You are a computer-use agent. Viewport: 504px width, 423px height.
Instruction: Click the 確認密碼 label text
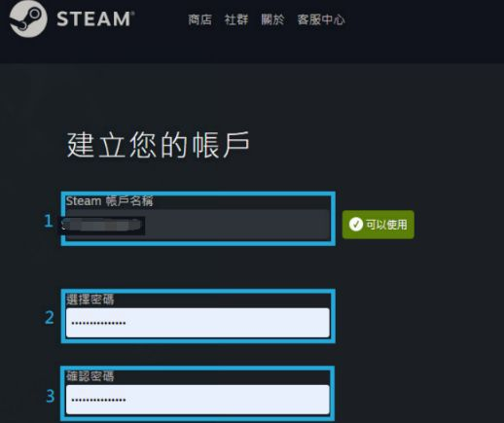pos(90,376)
